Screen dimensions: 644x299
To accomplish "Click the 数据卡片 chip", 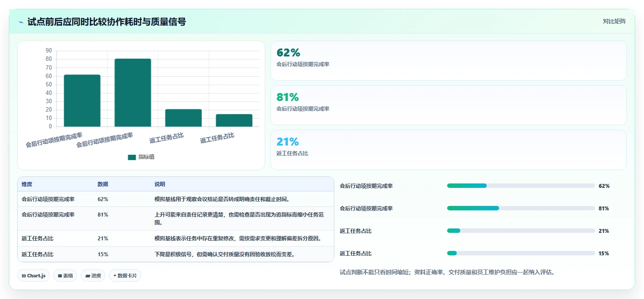I will click(x=125, y=276).
